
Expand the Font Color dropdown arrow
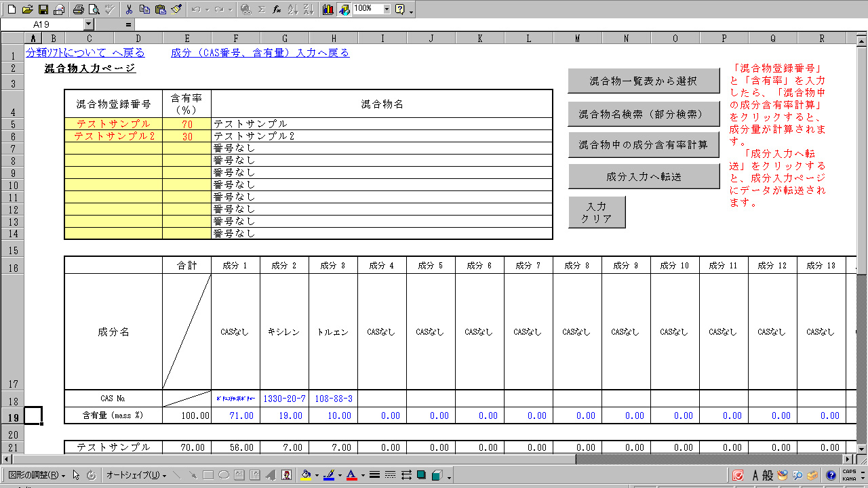(361, 475)
